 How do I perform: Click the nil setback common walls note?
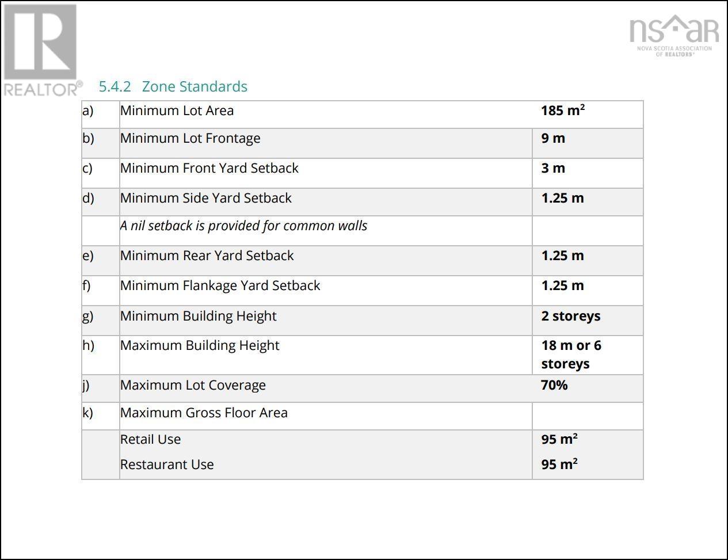[243, 226]
